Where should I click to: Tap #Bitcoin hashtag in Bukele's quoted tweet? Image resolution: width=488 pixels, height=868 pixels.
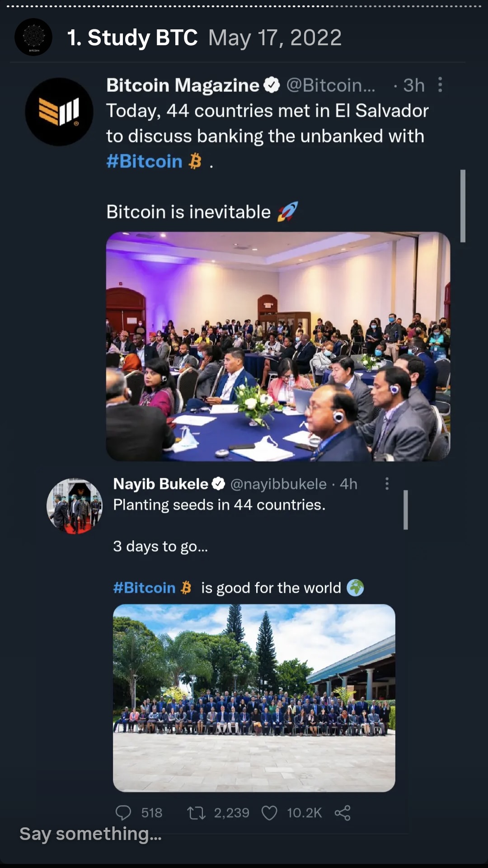144,588
